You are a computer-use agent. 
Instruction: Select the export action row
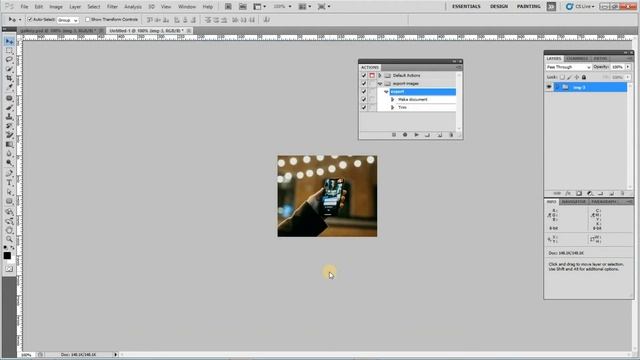422,91
